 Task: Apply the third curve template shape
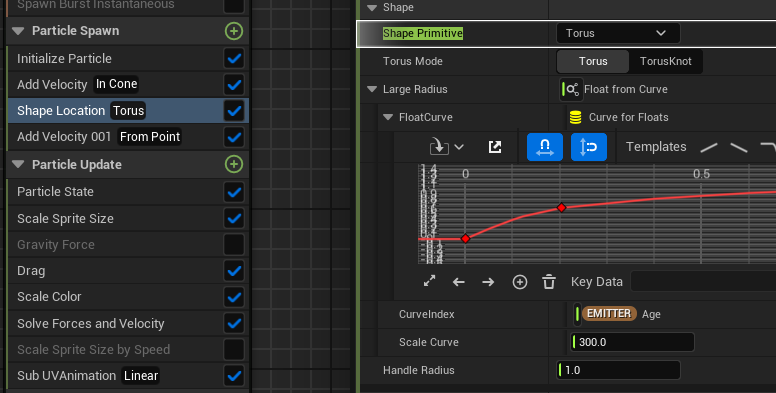click(768, 147)
